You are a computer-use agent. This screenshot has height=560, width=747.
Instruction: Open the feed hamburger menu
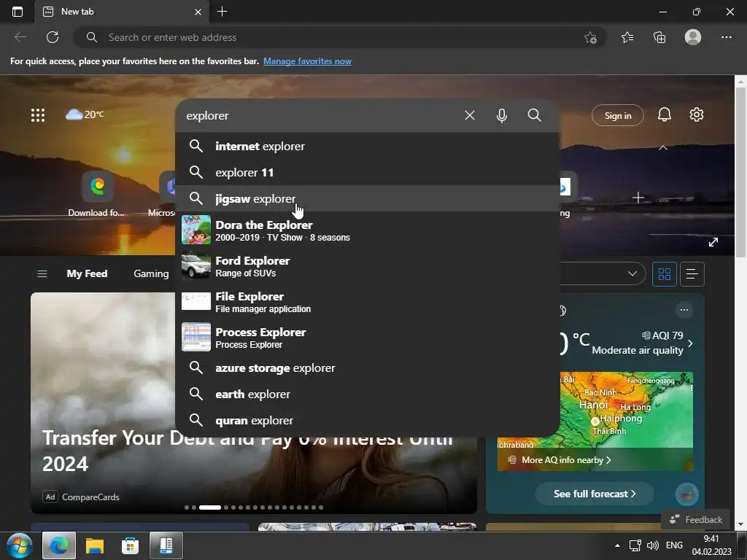point(42,274)
